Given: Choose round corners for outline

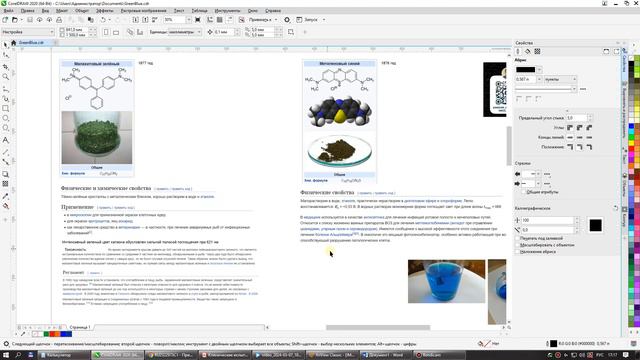Looking at the screenshot, I should coord(580,128).
